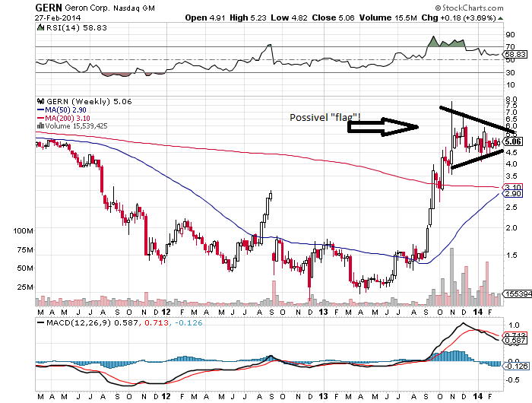Click the volume bars icon in the legend
The image size is (532, 403).
[40, 126]
